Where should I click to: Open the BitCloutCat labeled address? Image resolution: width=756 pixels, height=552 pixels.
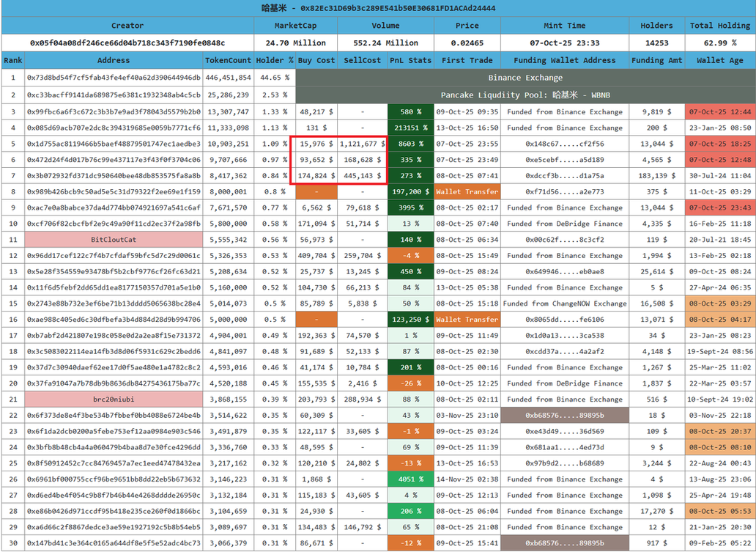coord(114,240)
